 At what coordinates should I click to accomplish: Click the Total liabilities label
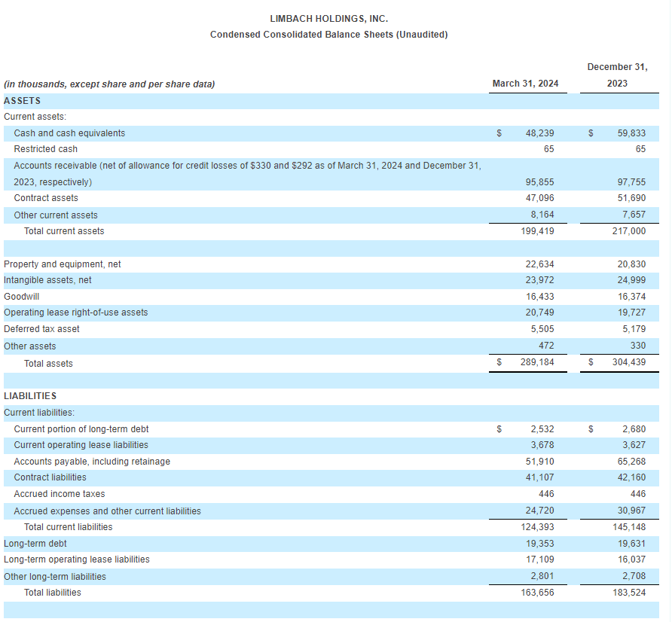coord(52,593)
